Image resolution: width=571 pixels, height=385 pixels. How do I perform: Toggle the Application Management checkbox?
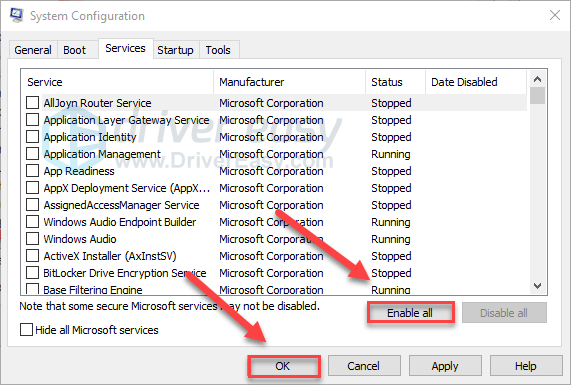[x=32, y=154]
